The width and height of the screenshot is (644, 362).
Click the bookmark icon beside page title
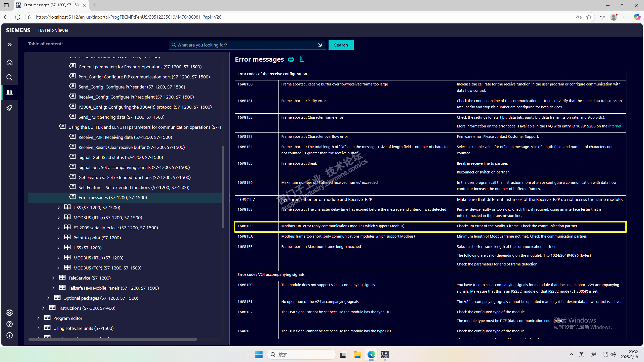[x=302, y=59]
